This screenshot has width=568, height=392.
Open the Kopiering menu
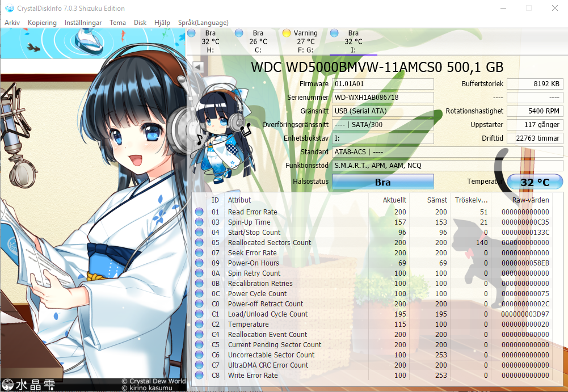tap(42, 23)
